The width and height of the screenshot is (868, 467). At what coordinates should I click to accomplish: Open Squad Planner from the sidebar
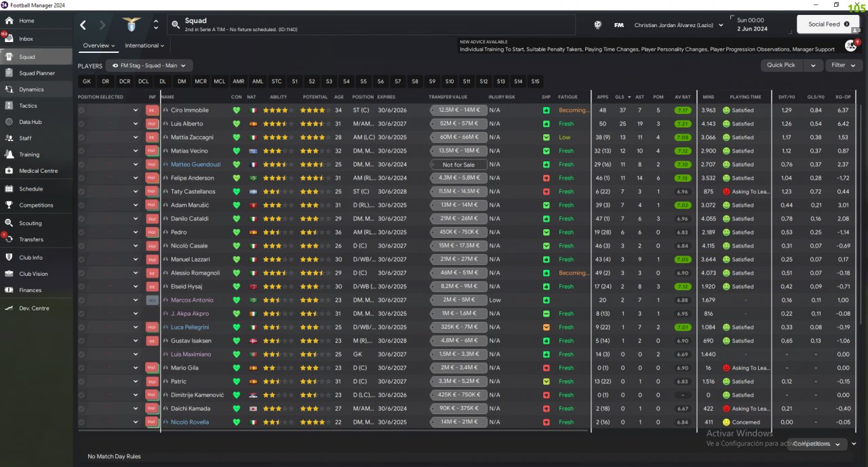point(37,73)
